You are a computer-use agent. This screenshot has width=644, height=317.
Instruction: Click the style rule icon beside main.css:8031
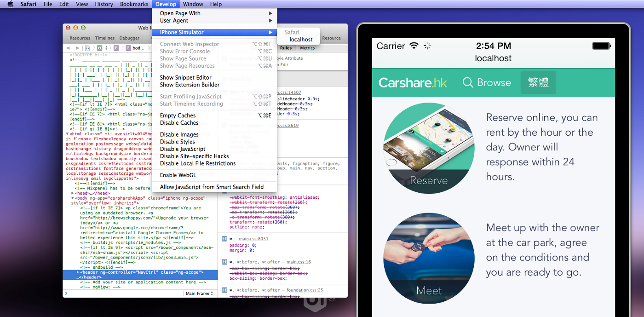pos(224,239)
